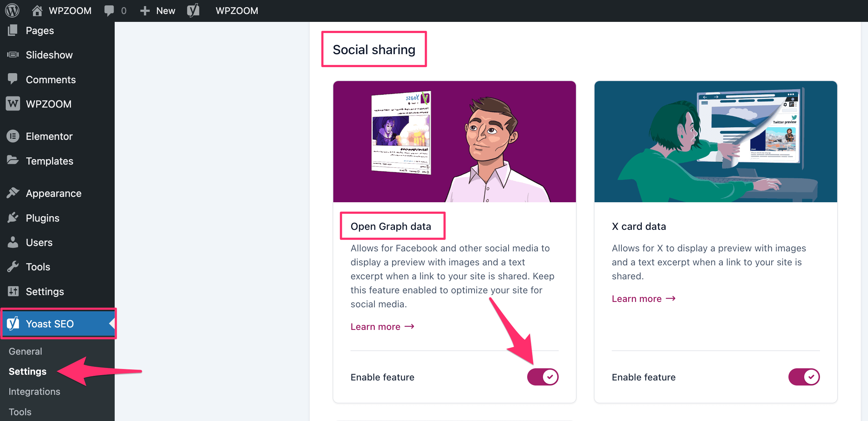This screenshot has width=868, height=421.
Task: Open Integrations under Yoast SEO
Action: click(x=34, y=391)
